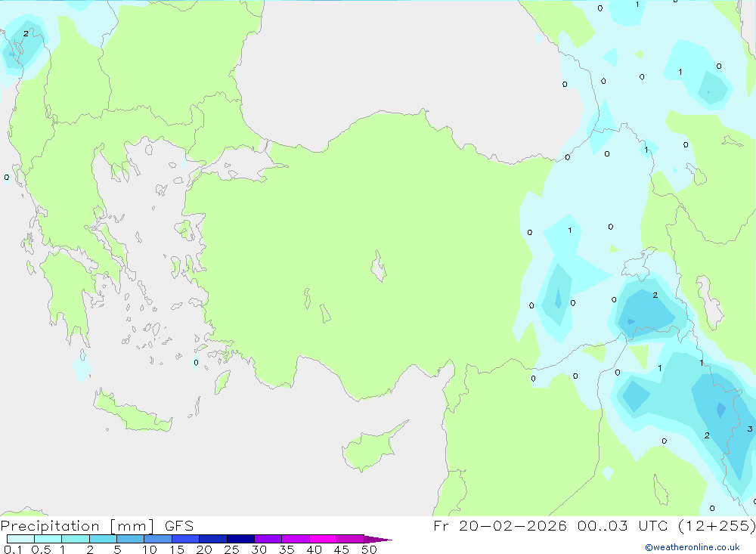The height and width of the screenshot is (554, 756).
Task: Click the 45–50 mm legend color box
Action: (x=351, y=539)
